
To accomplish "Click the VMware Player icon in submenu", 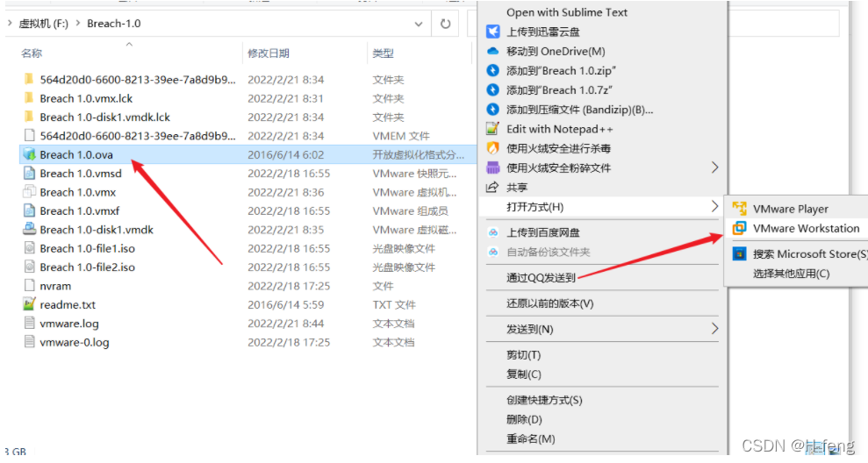I will point(740,209).
